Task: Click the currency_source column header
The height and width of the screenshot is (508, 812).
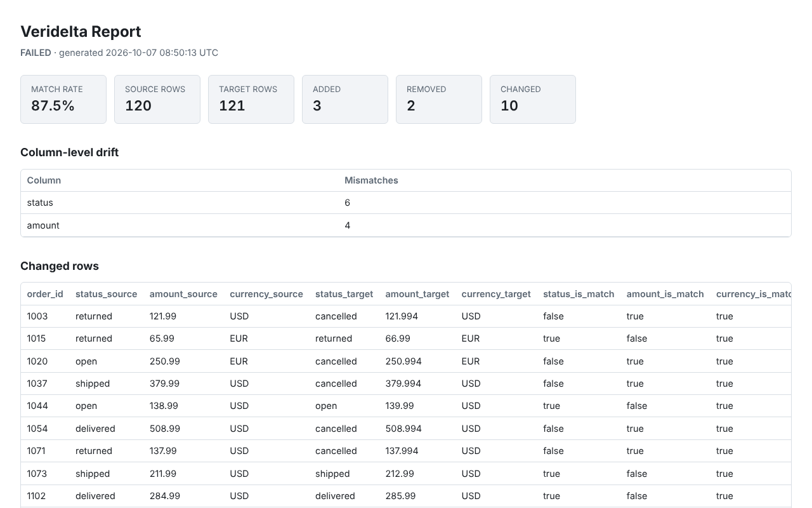Action: [x=266, y=294]
